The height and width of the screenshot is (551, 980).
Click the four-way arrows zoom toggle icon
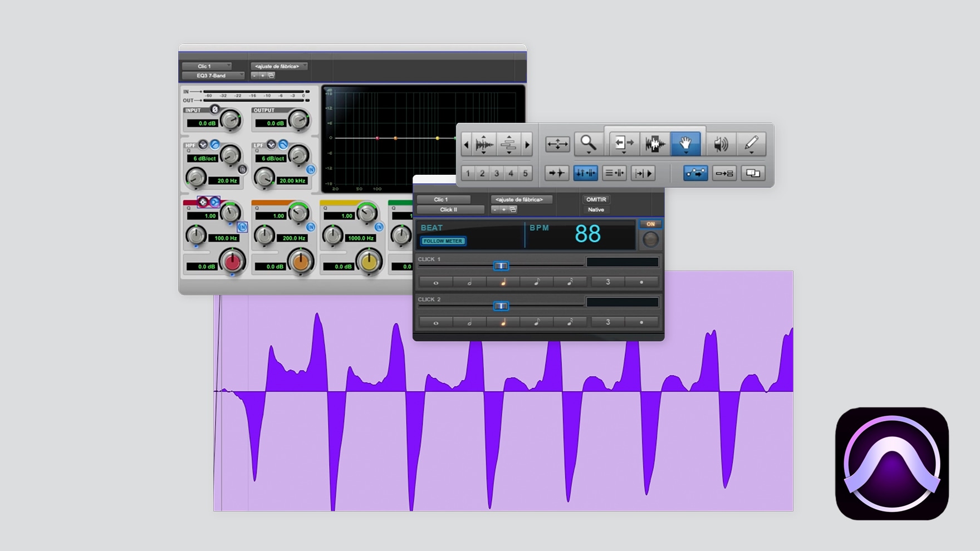tap(557, 144)
